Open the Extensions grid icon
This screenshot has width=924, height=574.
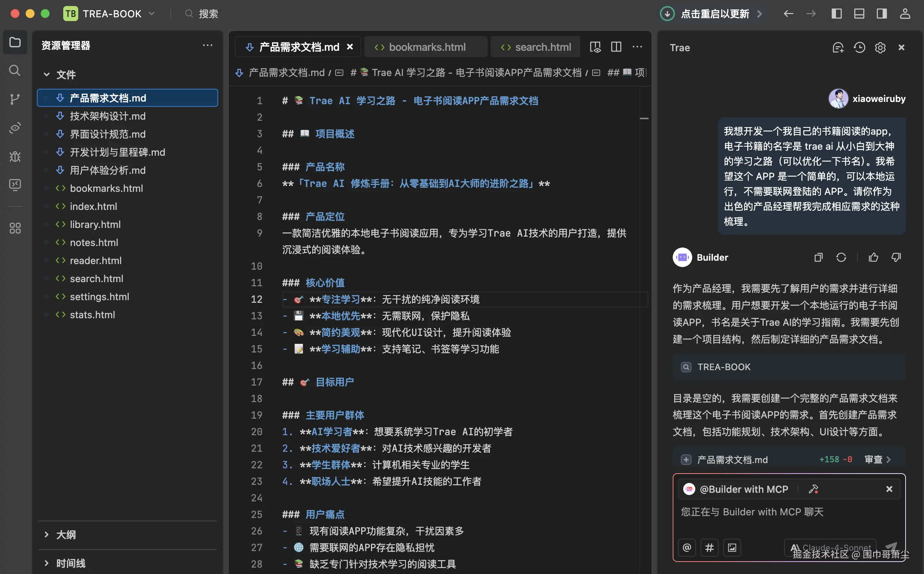pyautogui.click(x=15, y=228)
